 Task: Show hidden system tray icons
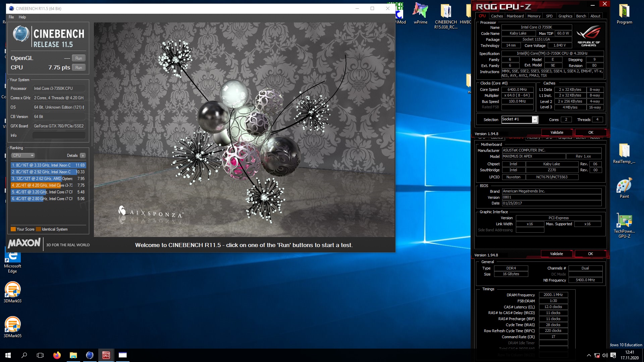589,355
